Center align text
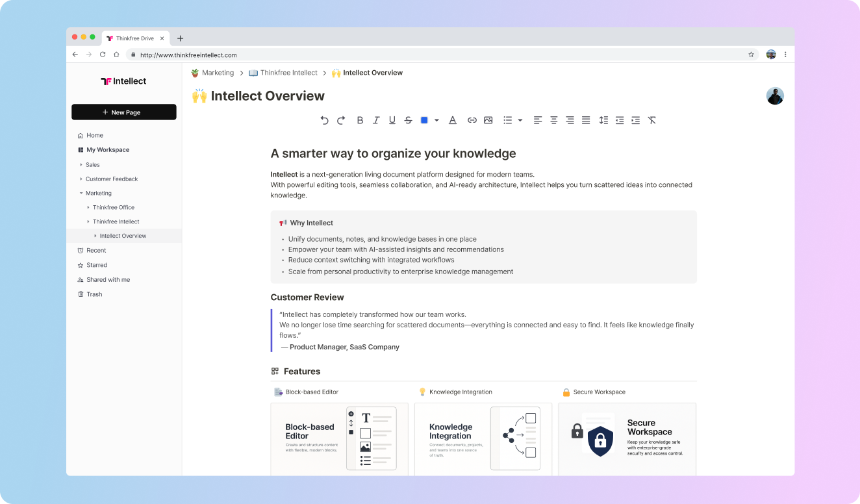The image size is (860, 504). point(554,120)
